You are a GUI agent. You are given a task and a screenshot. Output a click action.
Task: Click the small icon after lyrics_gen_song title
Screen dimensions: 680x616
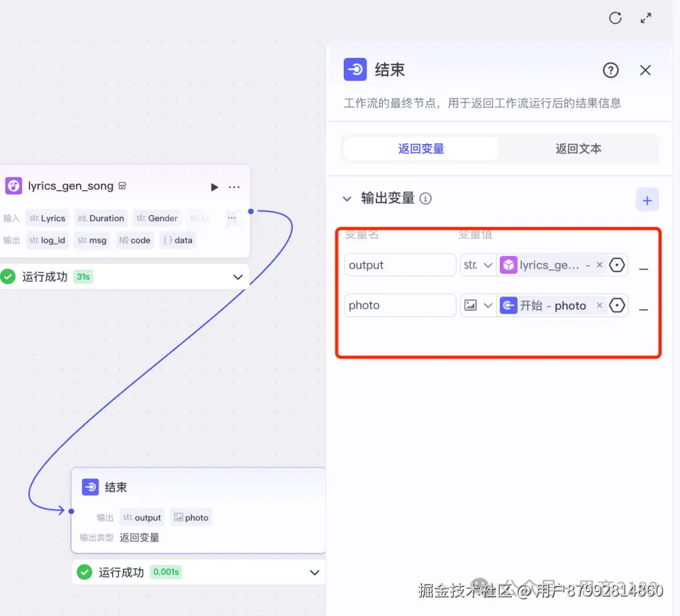(x=122, y=186)
